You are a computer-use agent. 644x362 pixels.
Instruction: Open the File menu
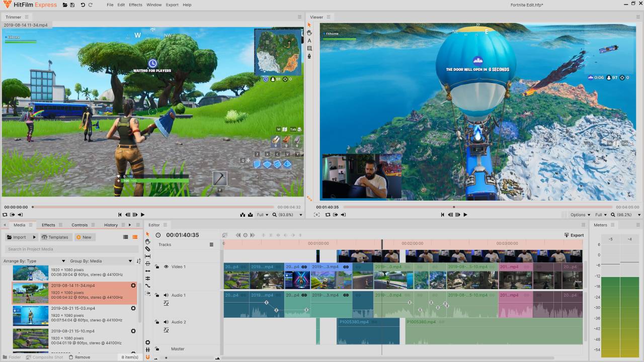click(110, 5)
